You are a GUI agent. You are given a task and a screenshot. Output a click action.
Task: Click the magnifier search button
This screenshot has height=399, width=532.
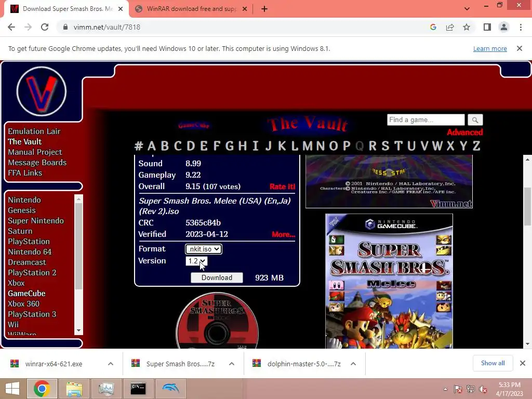point(475,120)
